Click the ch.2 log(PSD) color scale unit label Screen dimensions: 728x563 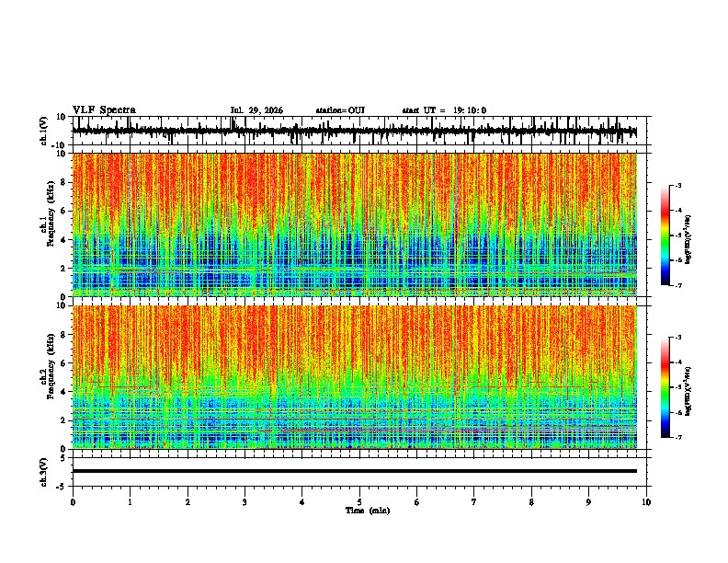(688, 392)
